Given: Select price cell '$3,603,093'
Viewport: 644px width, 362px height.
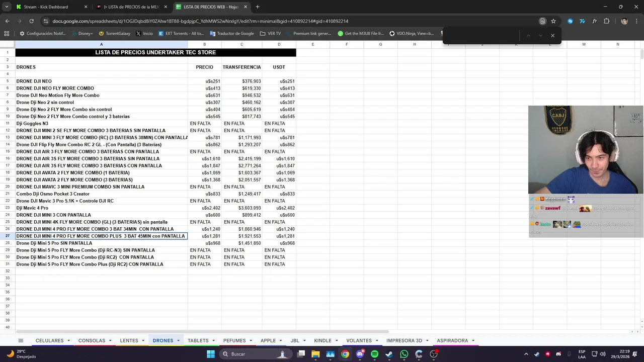Looking at the screenshot, I should click(242, 208).
